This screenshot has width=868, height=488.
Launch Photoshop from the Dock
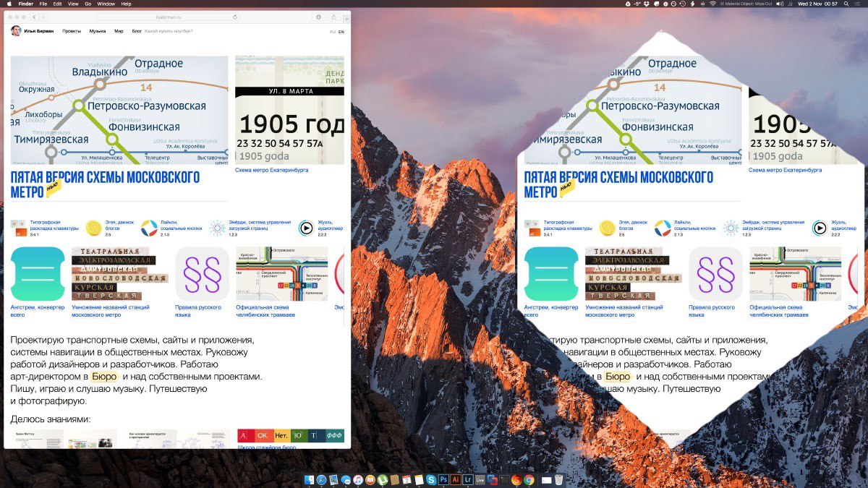pyautogui.click(x=443, y=479)
